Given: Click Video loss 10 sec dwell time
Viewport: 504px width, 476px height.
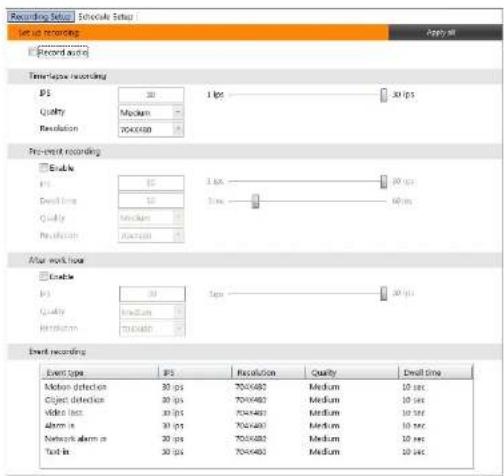Looking at the screenshot, I should click(x=413, y=413).
